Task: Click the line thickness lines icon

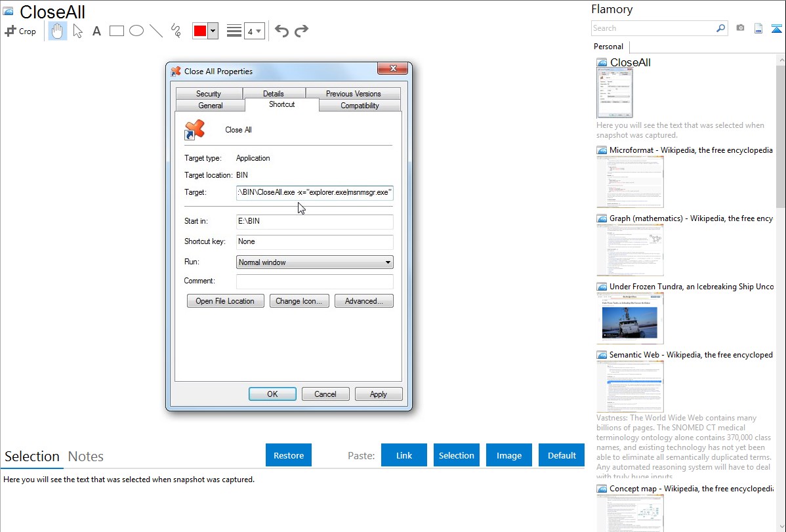Action: (x=234, y=31)
